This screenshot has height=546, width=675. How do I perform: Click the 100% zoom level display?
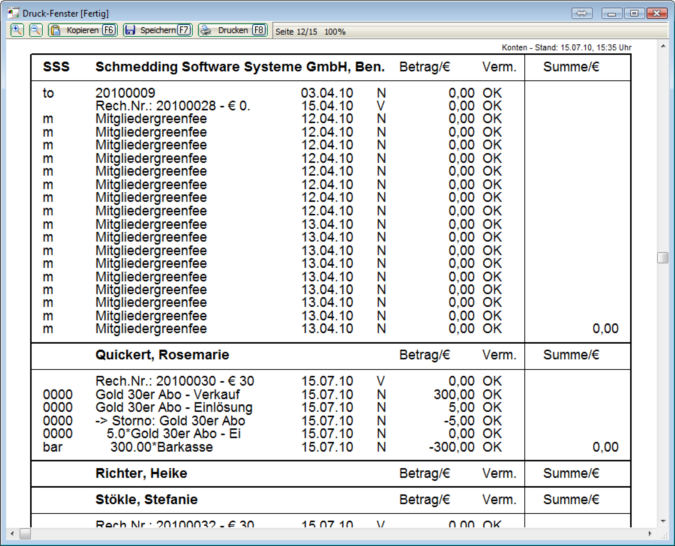[335, 32]
